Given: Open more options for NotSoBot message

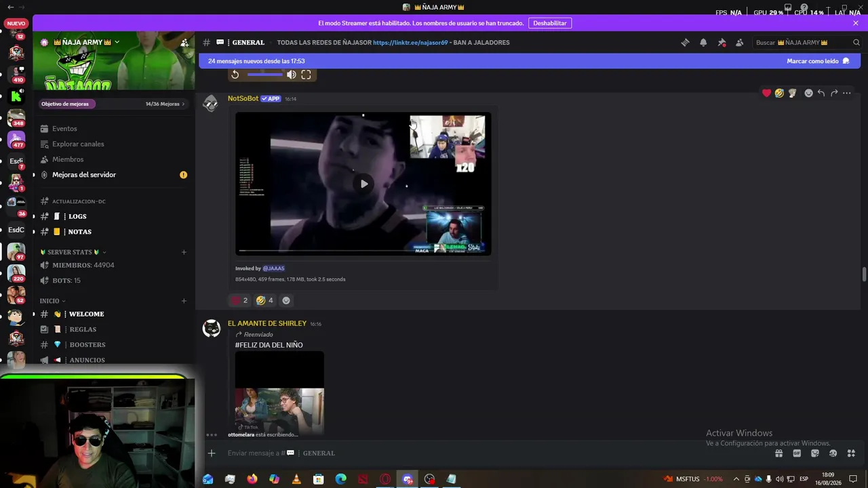Looking at the screenshot, I should tap(847, 93).
